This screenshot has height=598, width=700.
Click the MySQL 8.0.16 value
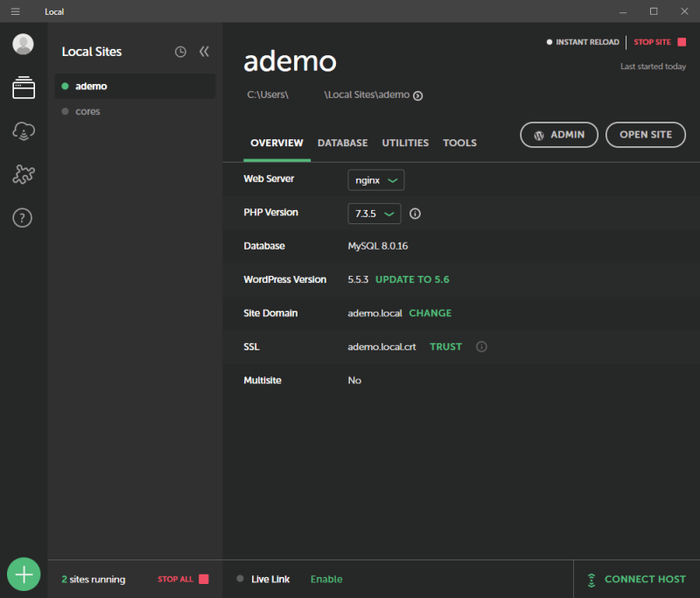point(378,246)
